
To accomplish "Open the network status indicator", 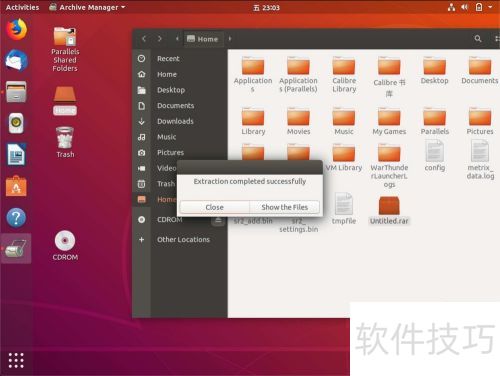I will point(451,7).
